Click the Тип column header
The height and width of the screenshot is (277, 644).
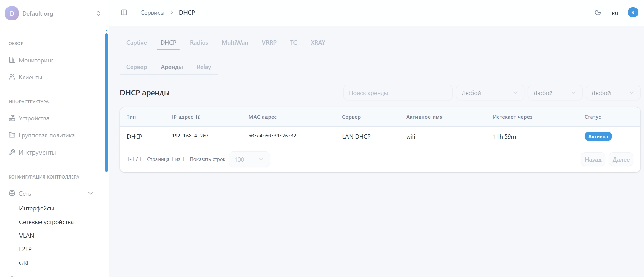coord(131,117)
